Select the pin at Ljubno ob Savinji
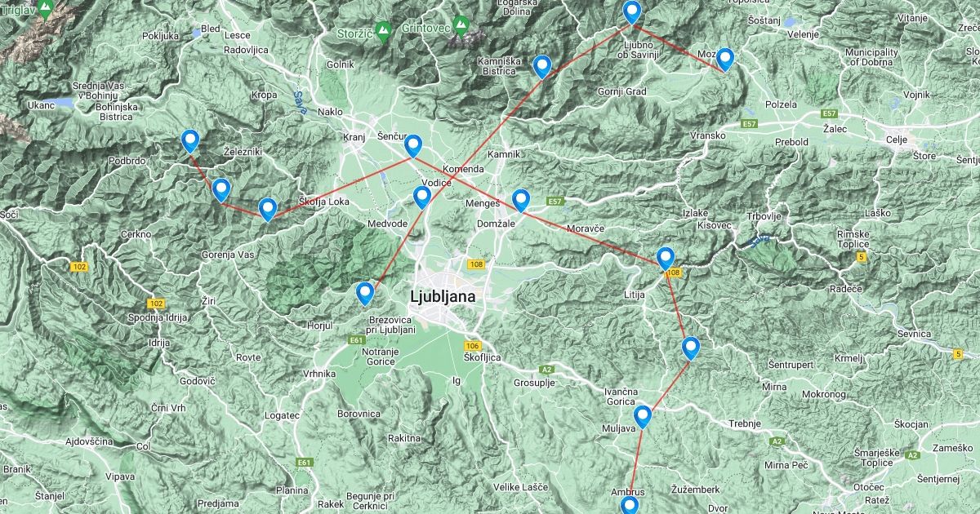Image resolution: width=980 pixels, height=514 pixels. (x=632, y=13)
